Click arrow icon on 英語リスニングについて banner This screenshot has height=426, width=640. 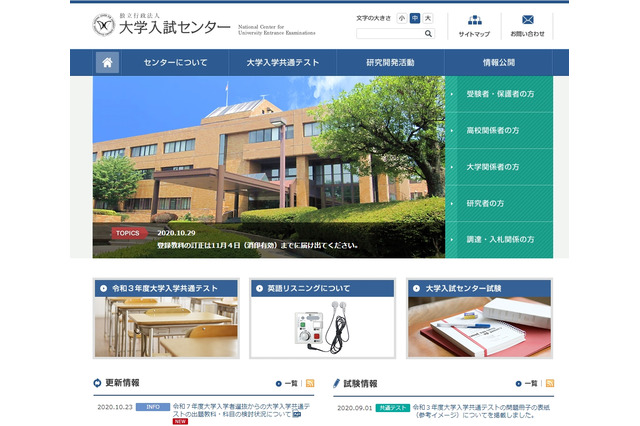click(259, 288)
